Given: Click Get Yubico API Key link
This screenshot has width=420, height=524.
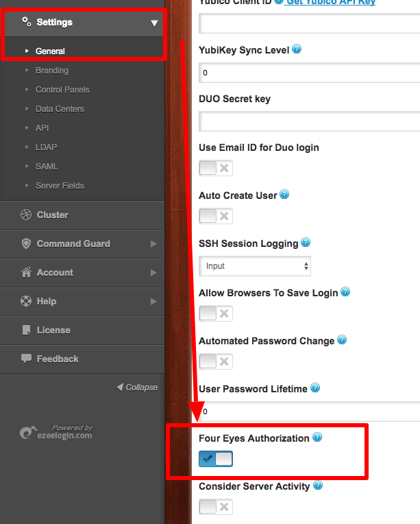Looking at the screenshot, I should click(331, 2).
